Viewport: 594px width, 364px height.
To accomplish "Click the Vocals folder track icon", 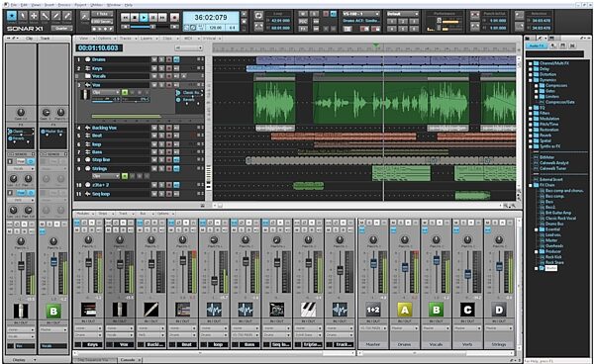I will 87,76.
